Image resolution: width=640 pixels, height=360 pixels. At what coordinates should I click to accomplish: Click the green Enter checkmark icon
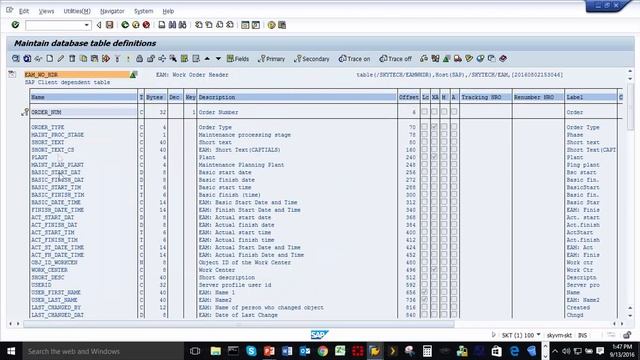pos(15,25)
